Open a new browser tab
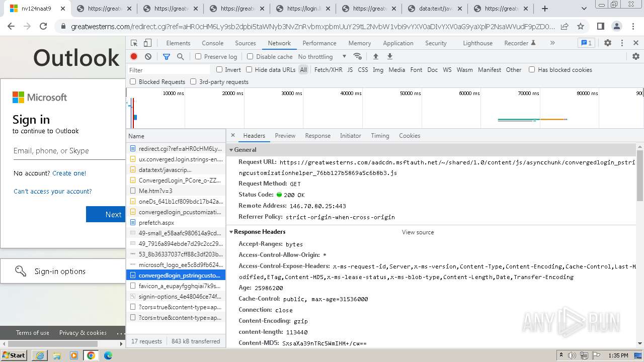 (x=545, y=9)
